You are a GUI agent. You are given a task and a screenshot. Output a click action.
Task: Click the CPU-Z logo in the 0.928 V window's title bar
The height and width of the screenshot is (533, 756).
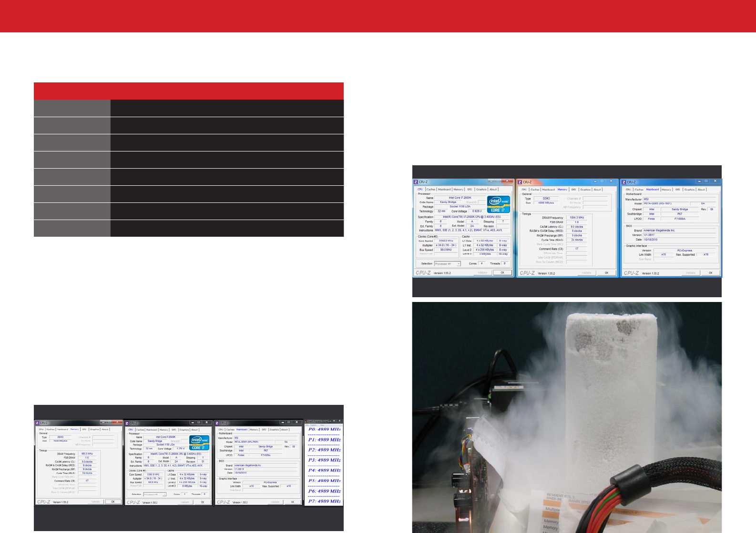[416, 182]
